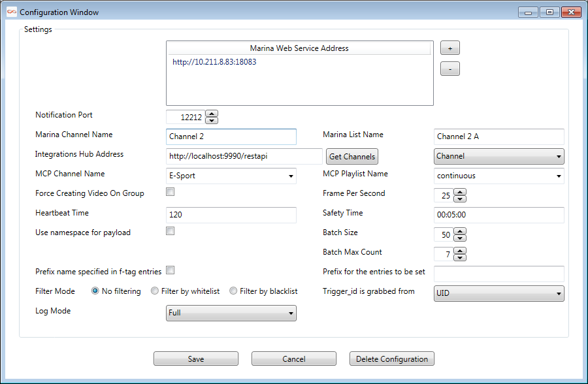
Task: Click the minus button to remove address
Action: click(449, 69)
